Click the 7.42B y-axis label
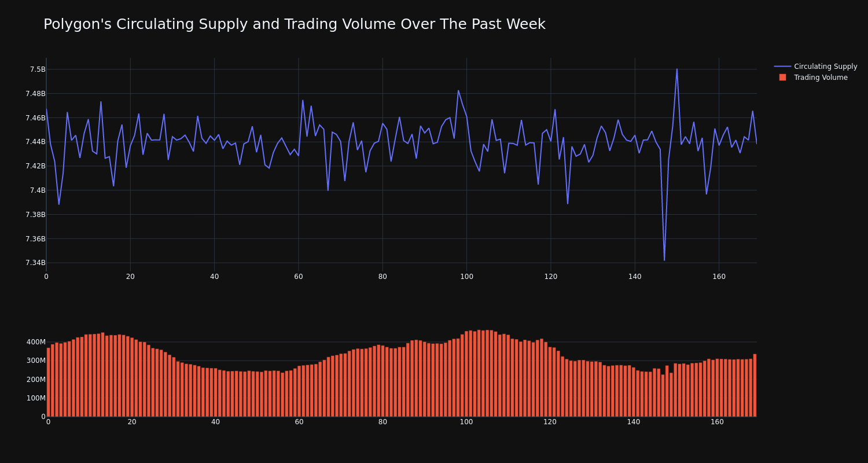Viewport: 868px width, 463px height. click(35, 166)
